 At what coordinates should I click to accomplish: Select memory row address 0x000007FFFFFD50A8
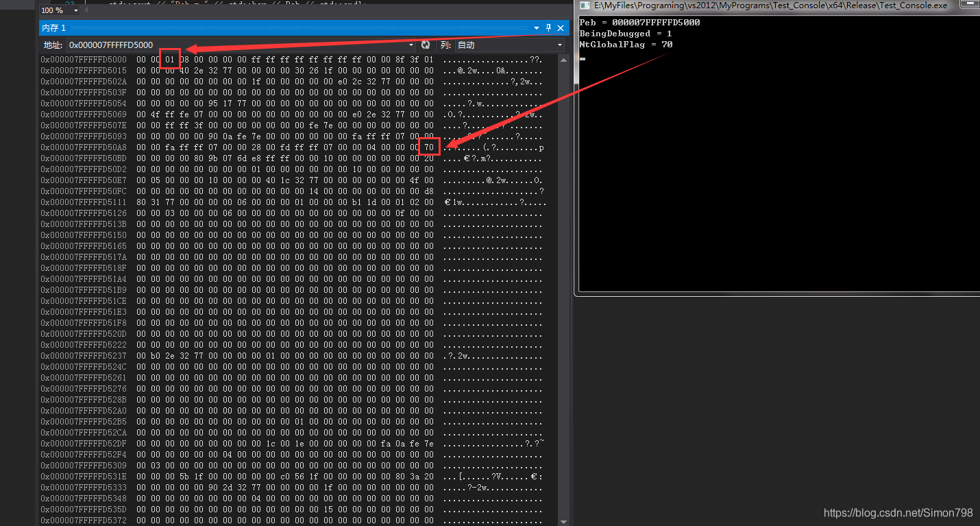coord(84,147)
